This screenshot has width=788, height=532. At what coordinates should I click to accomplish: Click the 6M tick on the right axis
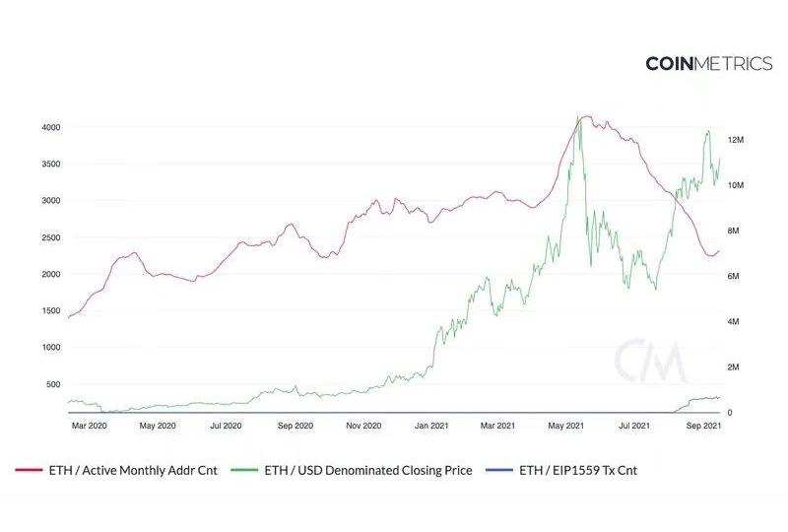point(734,277)
